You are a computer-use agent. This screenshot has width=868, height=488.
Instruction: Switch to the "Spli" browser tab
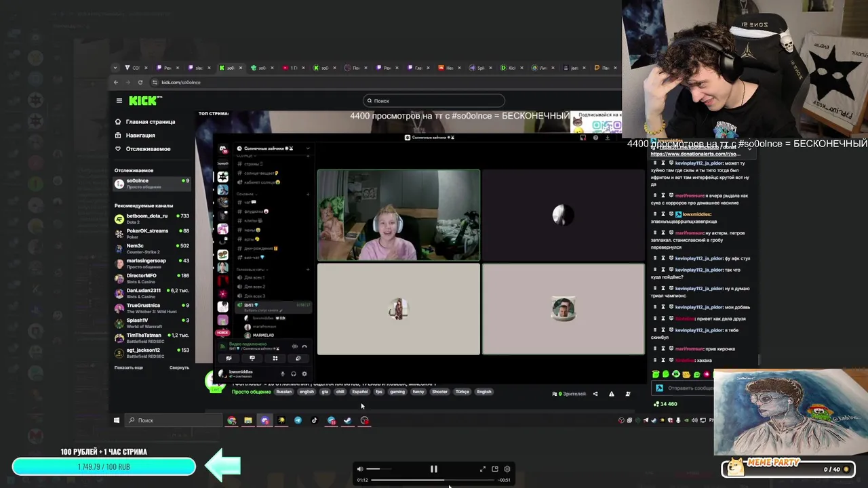(479, 68)
